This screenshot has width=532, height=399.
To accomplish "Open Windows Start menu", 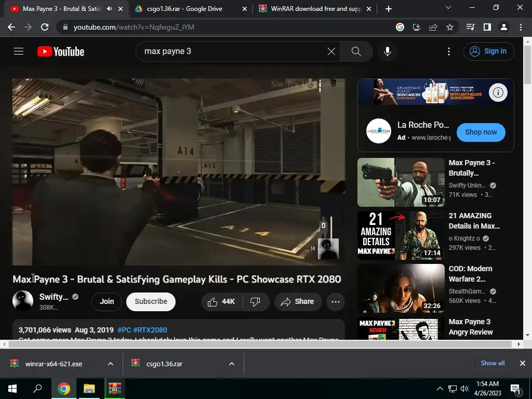I will pyautogui.click(x=12, y=389).
